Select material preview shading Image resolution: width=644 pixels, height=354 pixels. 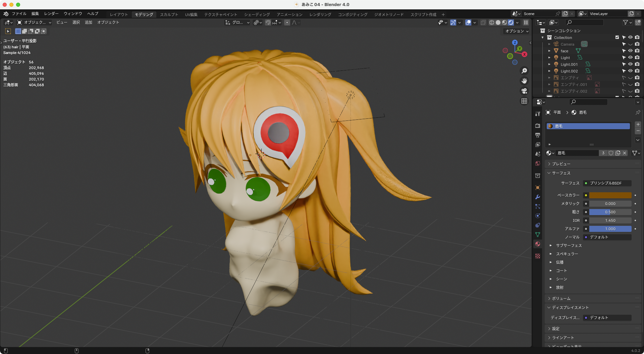[504, 22]
